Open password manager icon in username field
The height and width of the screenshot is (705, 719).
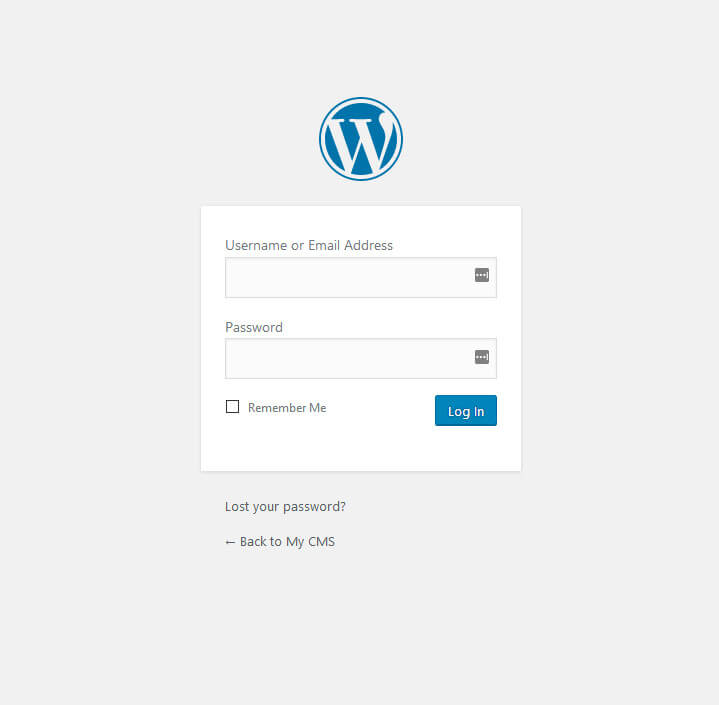coord(481,275)
